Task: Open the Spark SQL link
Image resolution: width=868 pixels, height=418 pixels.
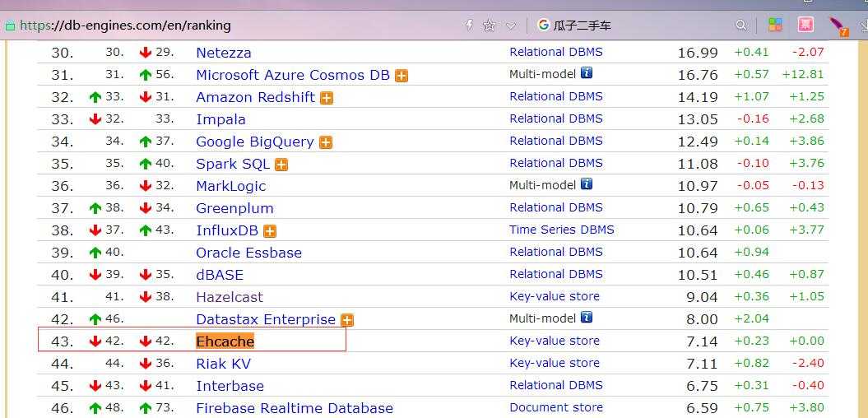Action: (x=233, y=164)
